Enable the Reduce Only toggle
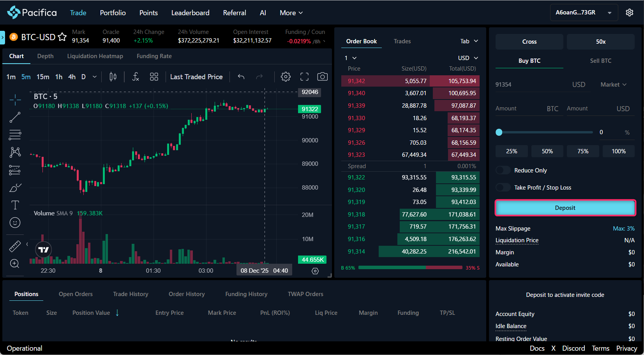The height and width of the screenshot is (355, 644). (x=503, y=170)
